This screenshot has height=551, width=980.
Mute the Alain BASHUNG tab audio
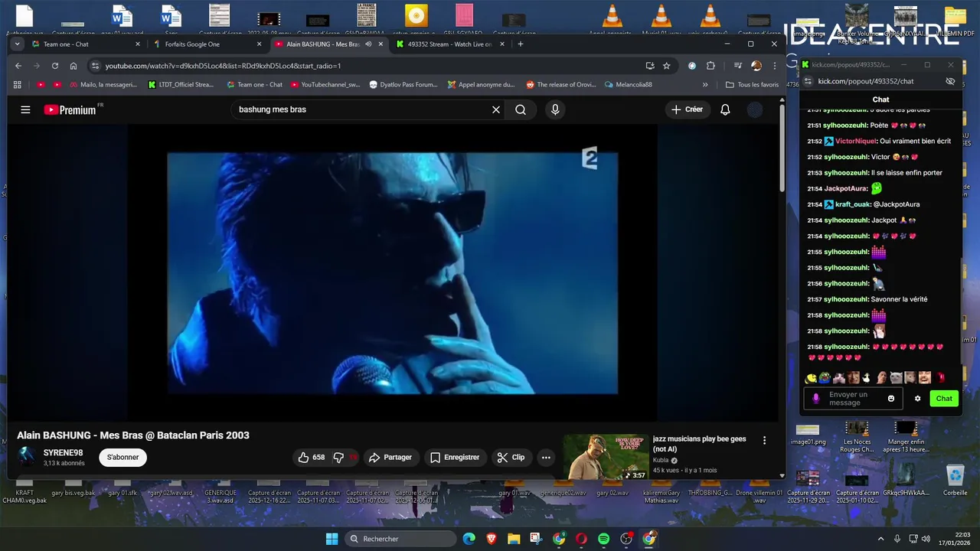click(x=368, y=44)
